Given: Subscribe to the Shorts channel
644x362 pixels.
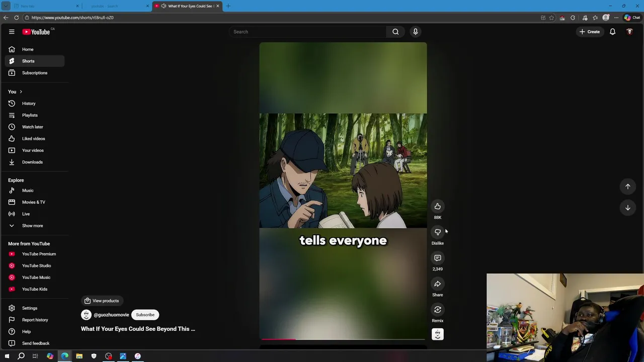Looking at the screenshot, I should (x=145, y=315).
